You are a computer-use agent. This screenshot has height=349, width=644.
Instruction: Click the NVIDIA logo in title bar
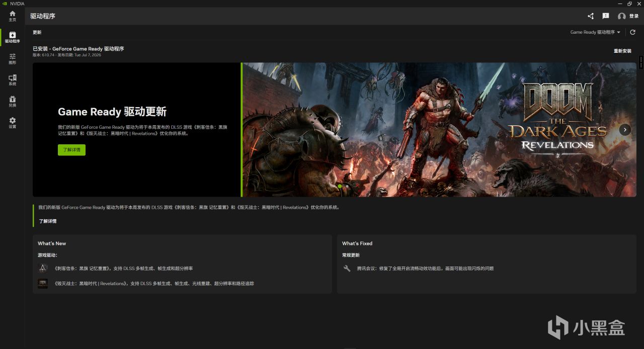[x=5, y=4]
